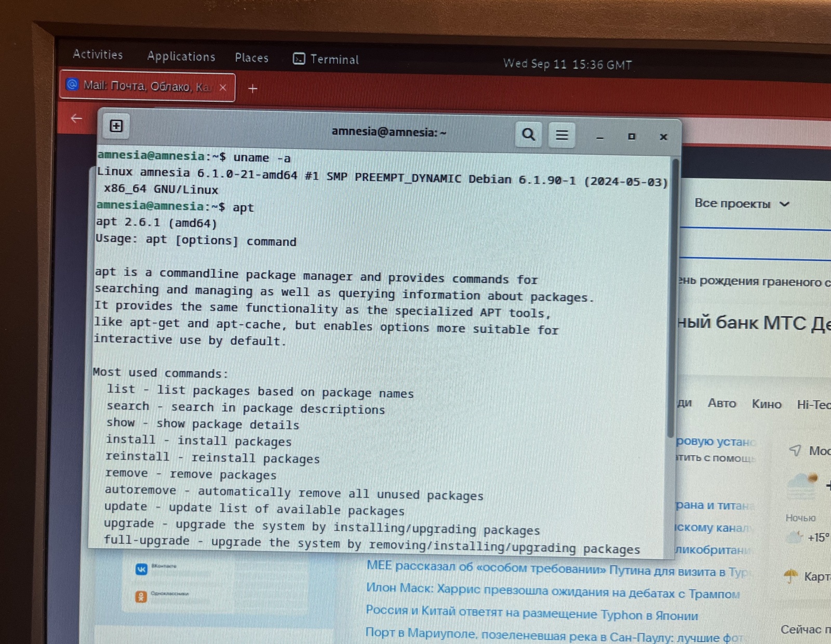
Task: Click the 'list - list packages' line
Action: [x=260, y=391]
